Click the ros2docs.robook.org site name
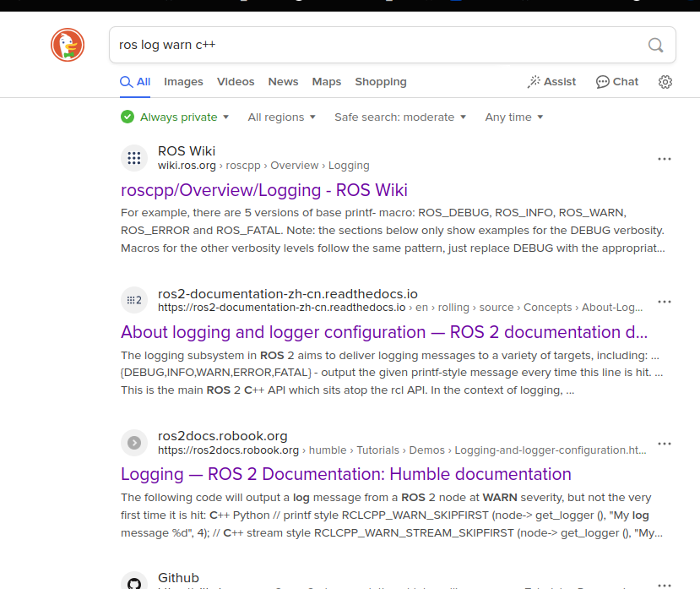 [223, 436]
